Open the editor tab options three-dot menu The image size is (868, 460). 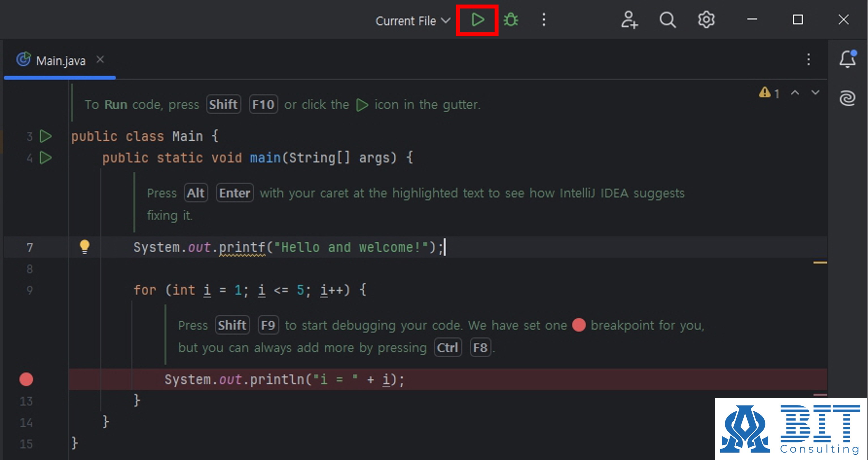pos(808,60)
